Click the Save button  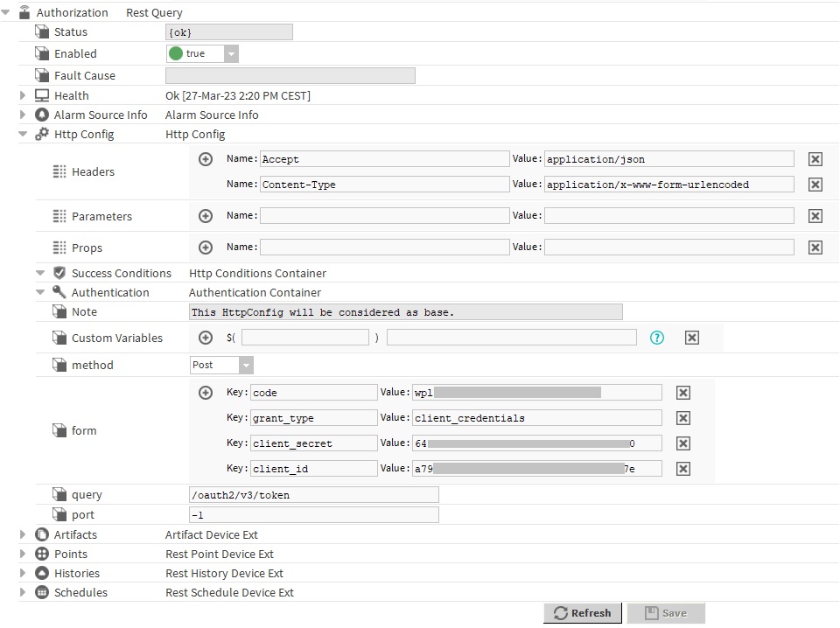pyautogui.click(x=665, y=613)
